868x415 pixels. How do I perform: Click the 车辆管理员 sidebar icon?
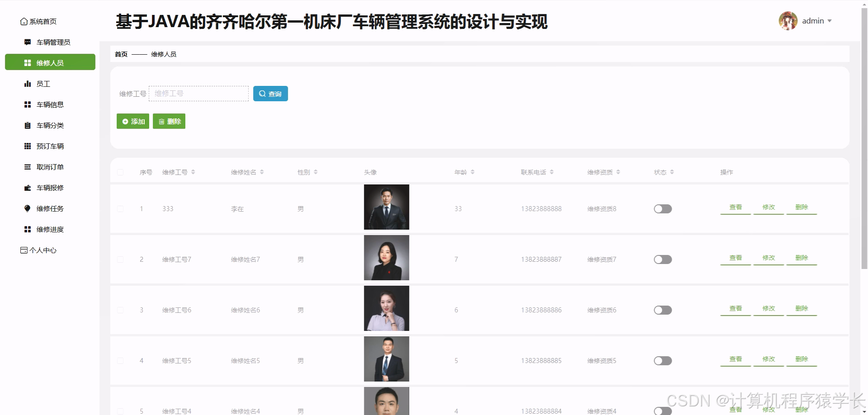[x=28, y=42]
